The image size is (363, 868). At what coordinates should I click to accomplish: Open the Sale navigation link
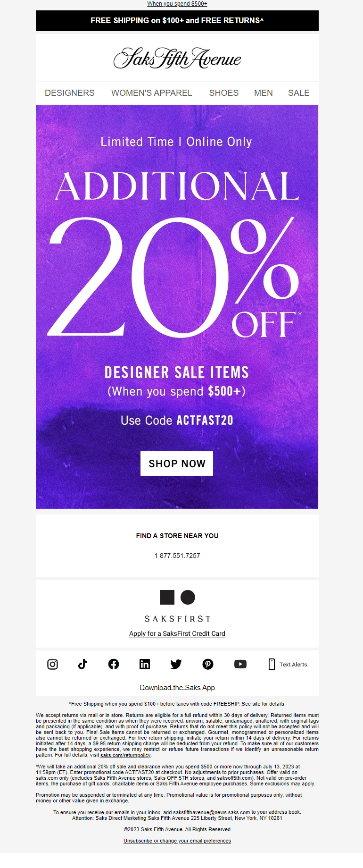(x=299, y=93)
